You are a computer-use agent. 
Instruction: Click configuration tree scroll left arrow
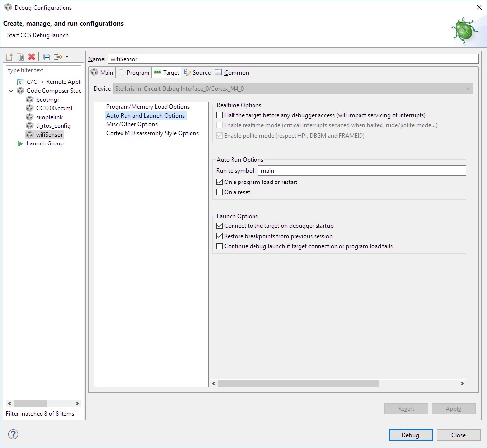[10, 403]
